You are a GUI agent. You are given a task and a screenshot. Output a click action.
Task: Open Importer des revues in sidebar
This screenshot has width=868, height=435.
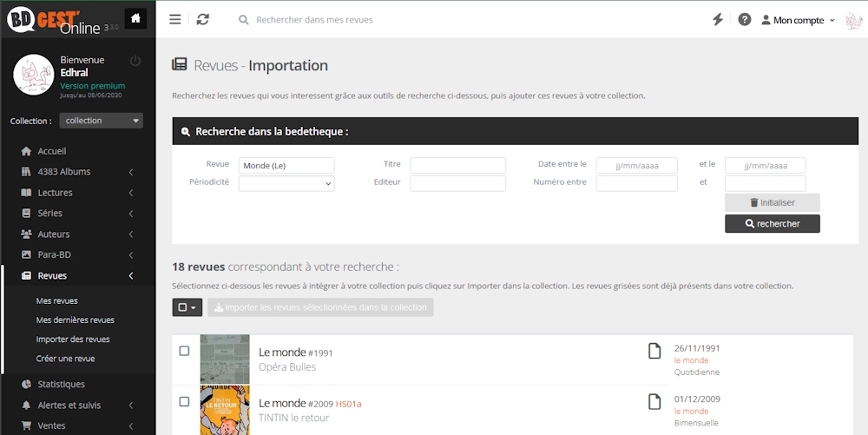(73, 339)
